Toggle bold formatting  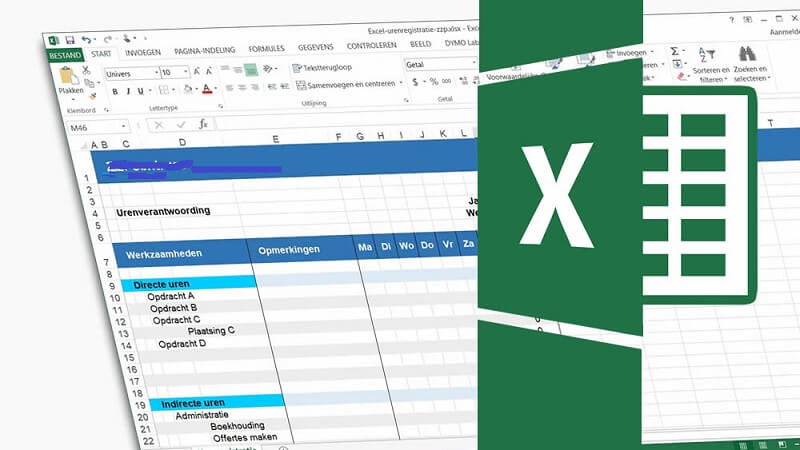[x=115, y=91]
